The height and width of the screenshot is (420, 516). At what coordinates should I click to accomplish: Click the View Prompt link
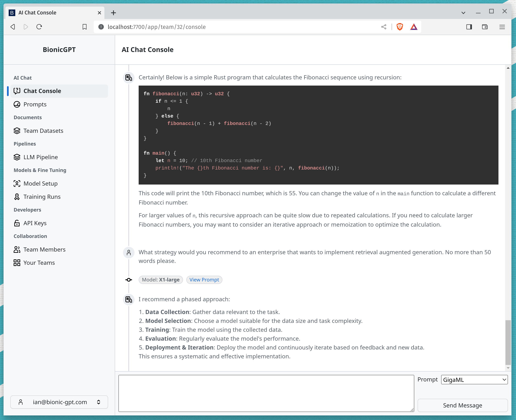click(204, 280)
